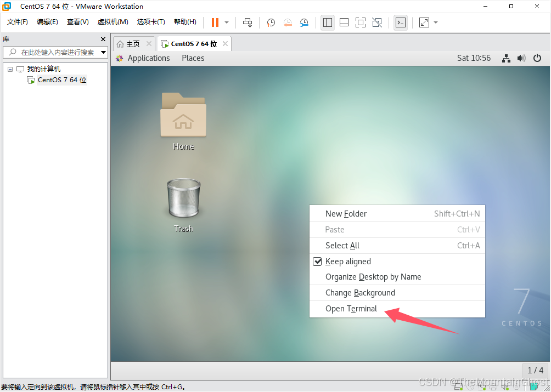The height and width of the screenshot is (392, 551).
Task: Open the 虚拟机(M) menu
Action: click(113, 22)
